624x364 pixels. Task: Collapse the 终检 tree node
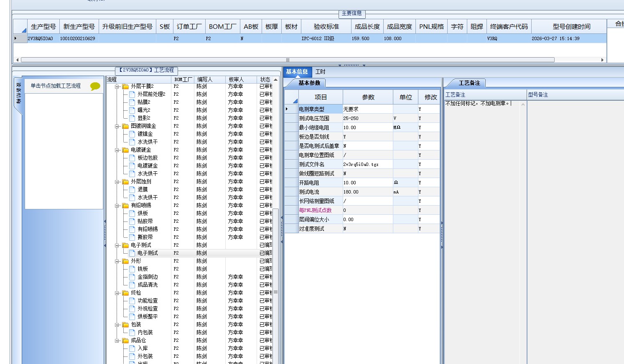click(x=117, y=293)
